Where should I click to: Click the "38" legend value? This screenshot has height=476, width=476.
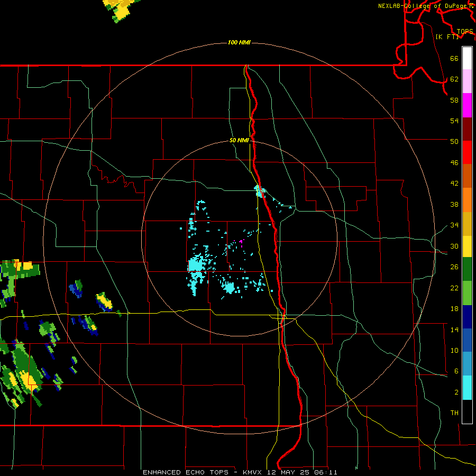pos(454,204)
